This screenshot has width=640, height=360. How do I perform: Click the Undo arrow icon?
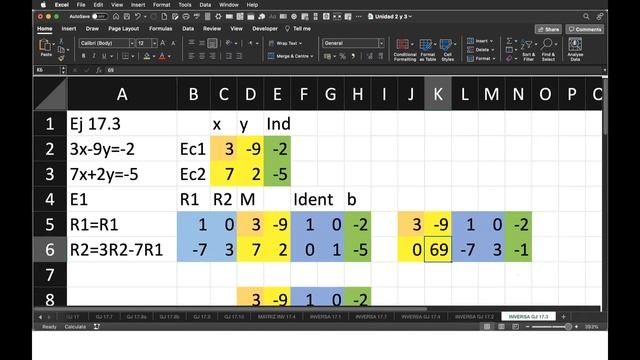coord(138,17)
